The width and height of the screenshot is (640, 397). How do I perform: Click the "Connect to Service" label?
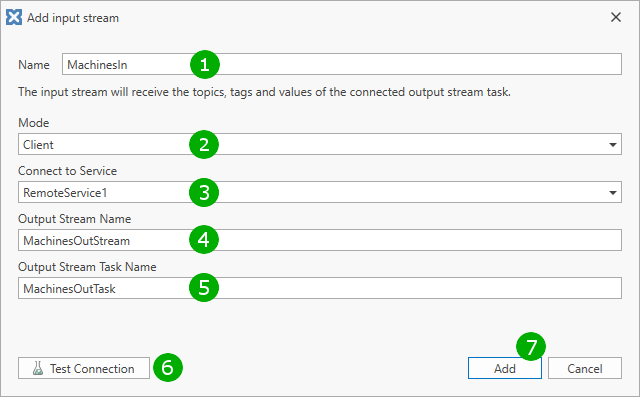tap(67, 171)
